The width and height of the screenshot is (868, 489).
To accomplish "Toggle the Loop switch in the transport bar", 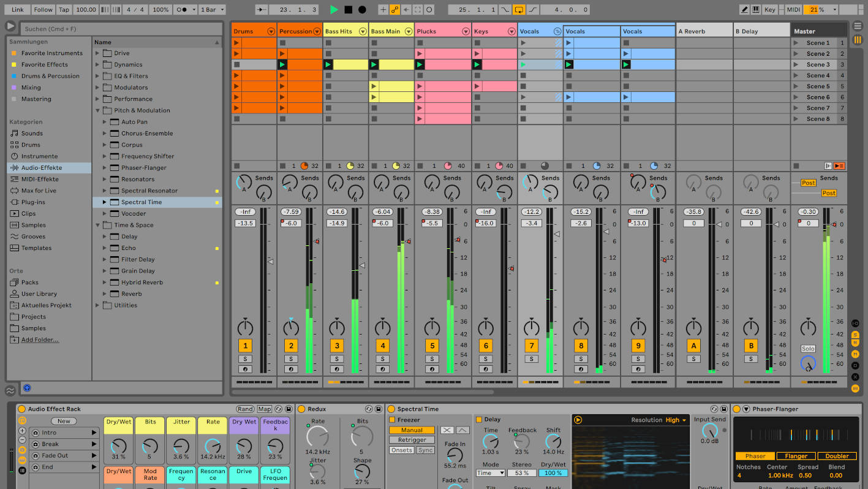I will point(519,10).
